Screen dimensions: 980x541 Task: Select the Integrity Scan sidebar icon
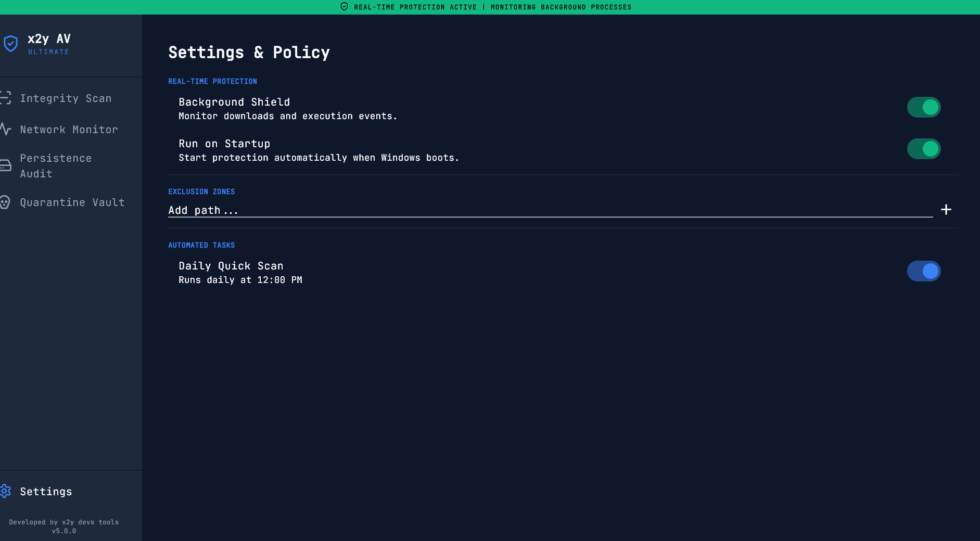6,98
